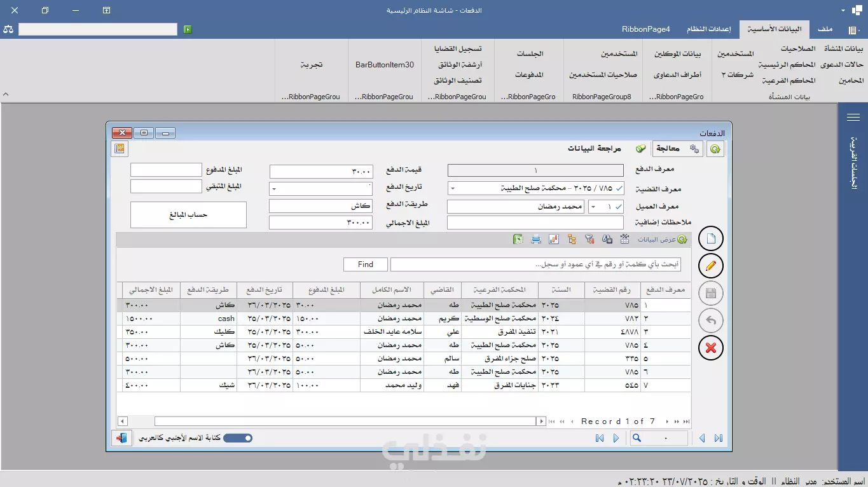Screen dimensions: 868x487
Task: Click the cash cell in row 2
Action: point(209,318)
